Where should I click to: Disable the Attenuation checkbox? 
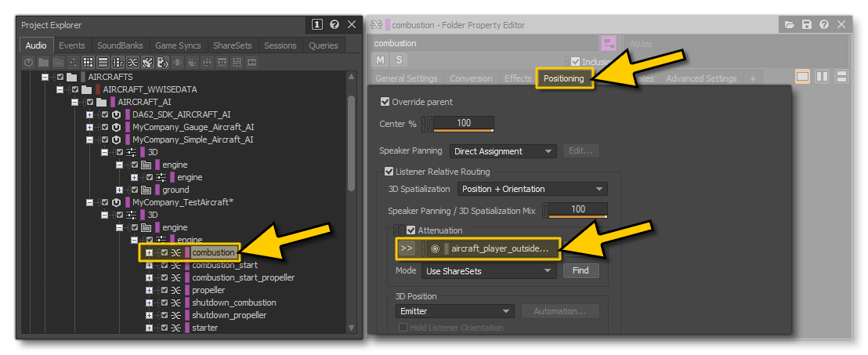[x=410, y=230]
